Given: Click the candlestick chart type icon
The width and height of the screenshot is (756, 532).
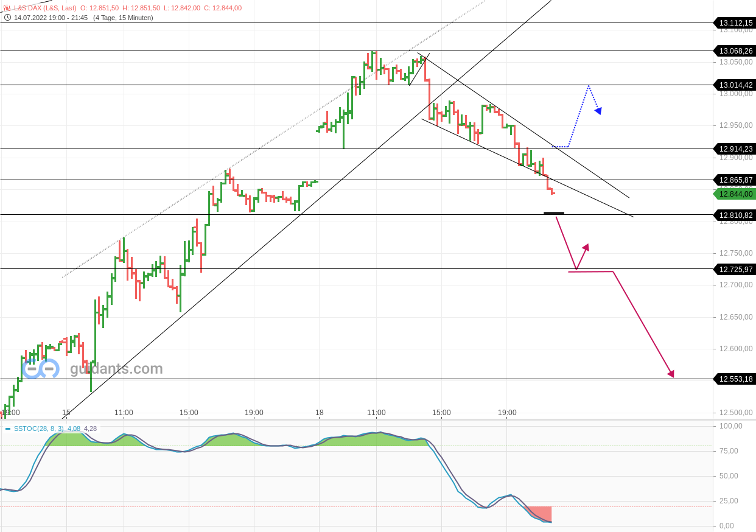Looking at the screenshot, I should (x=7, y=8).
